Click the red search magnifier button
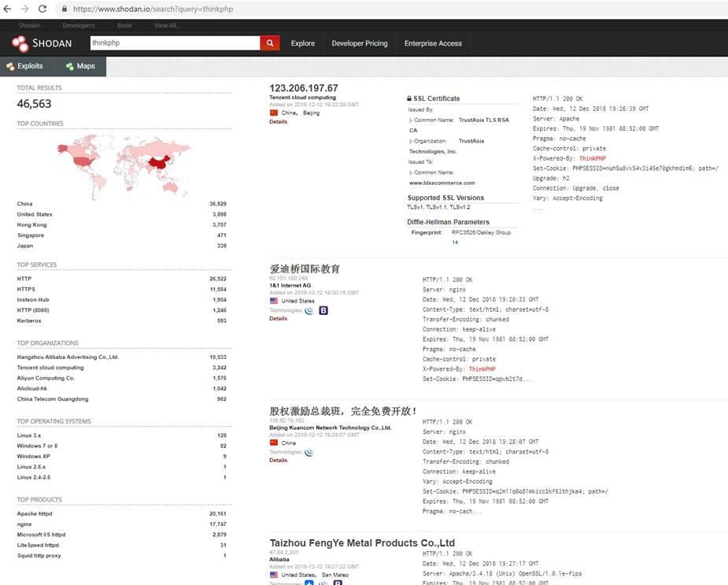The height and width of the screenshot is (585, 728). pyautogui.click(x=270, y=43)
